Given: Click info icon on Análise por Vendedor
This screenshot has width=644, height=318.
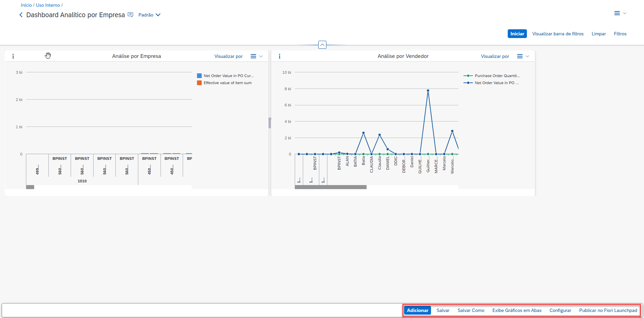Looking at the screenshot, I should point(280,57).
